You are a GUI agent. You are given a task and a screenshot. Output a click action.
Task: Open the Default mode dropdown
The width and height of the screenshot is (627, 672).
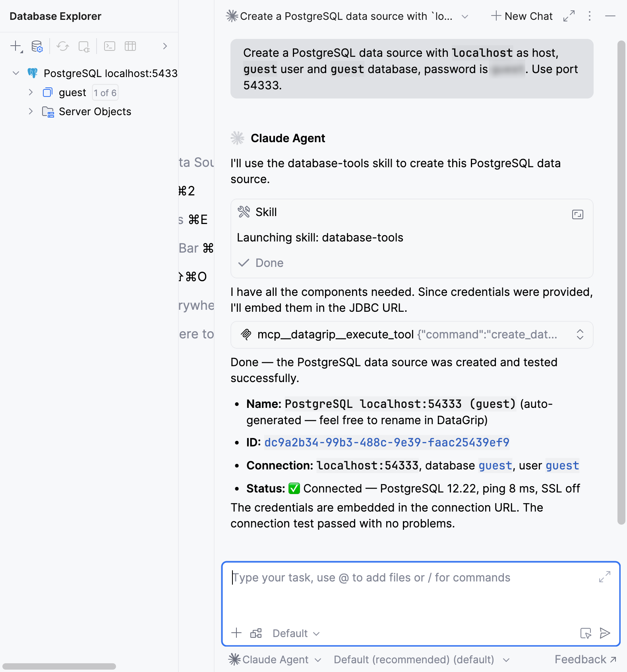click(296, 633)
